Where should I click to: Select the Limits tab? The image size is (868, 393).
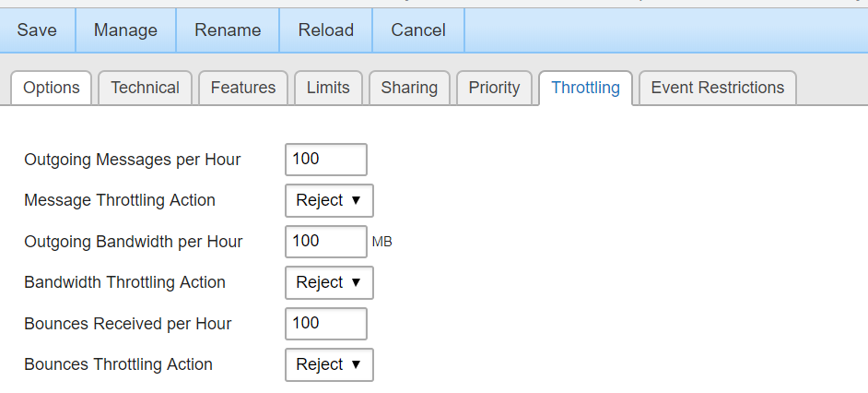(x=328, y=88)
